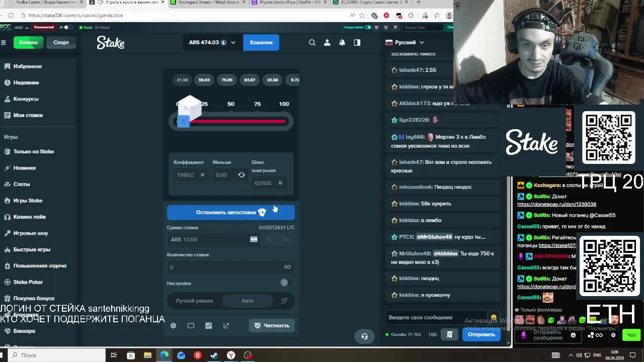Click the dice slider blue handle
This screenshot has height=362, width=644.
183,121
